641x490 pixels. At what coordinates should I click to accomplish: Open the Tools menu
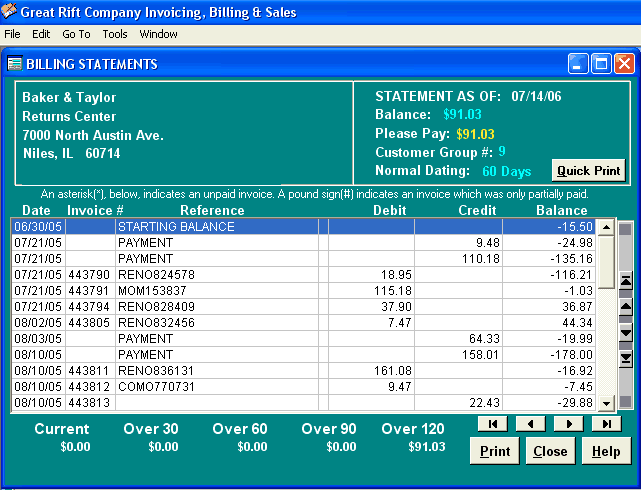[x=115, y=34]
